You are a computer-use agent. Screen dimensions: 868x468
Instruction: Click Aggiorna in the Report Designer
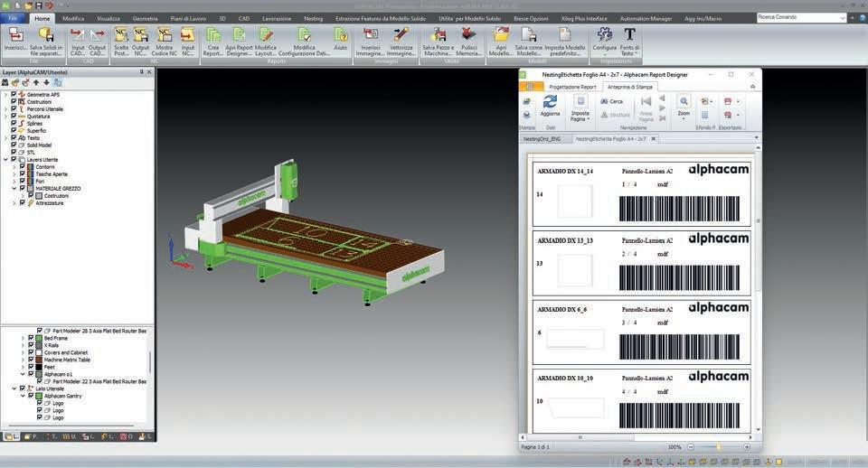tap(550, 106)
